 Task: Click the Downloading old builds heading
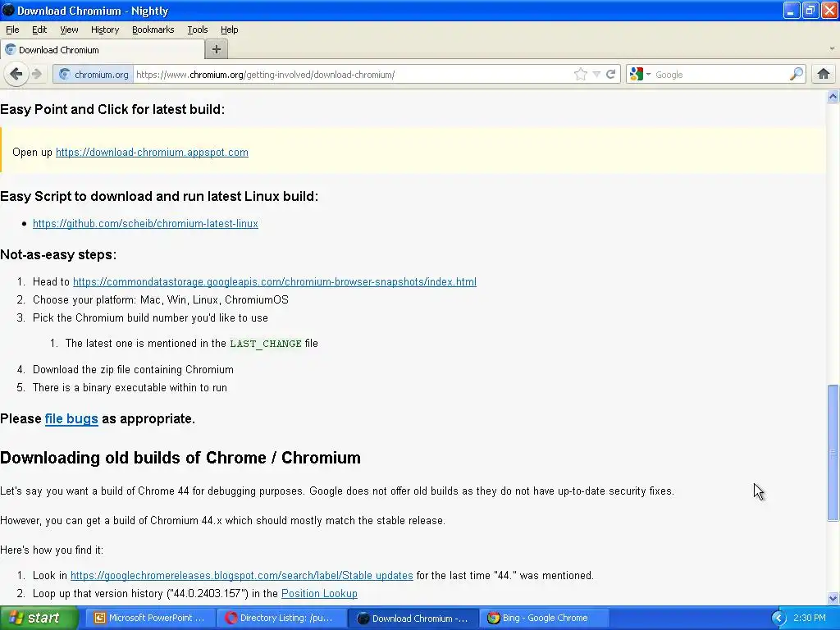click(x=180, y=458)
